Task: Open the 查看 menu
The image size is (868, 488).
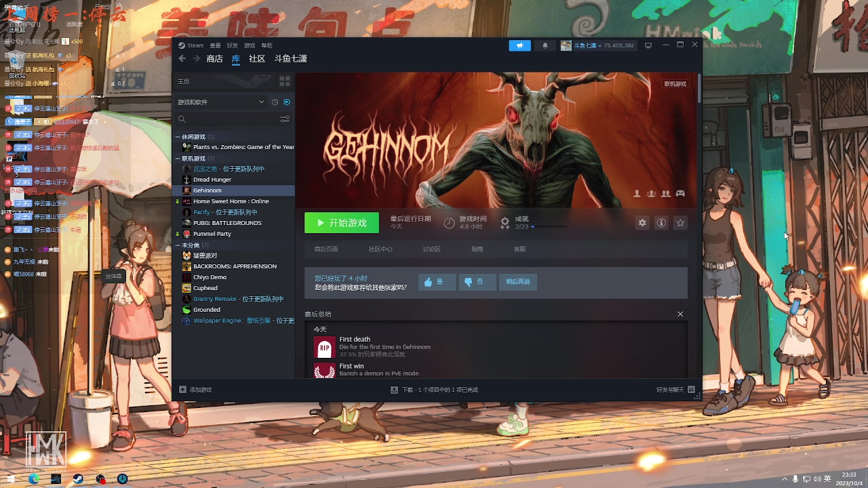Action: point(215,45)
